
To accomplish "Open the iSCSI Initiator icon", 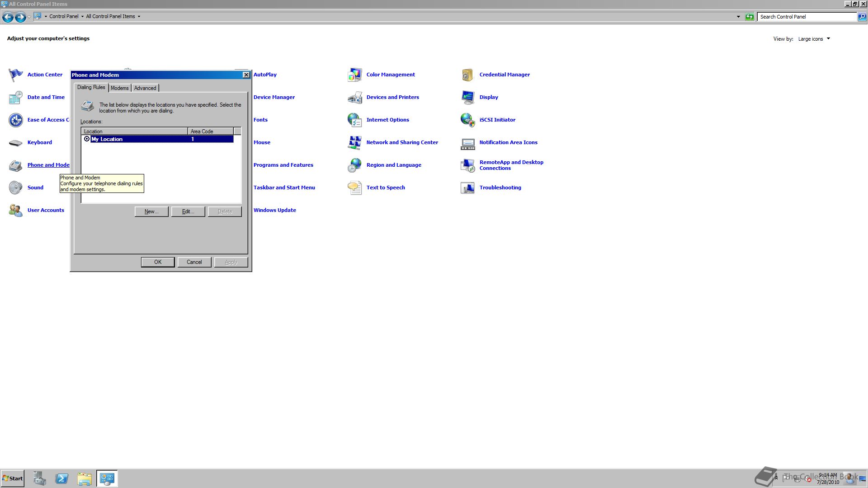I will pos(468,120).
